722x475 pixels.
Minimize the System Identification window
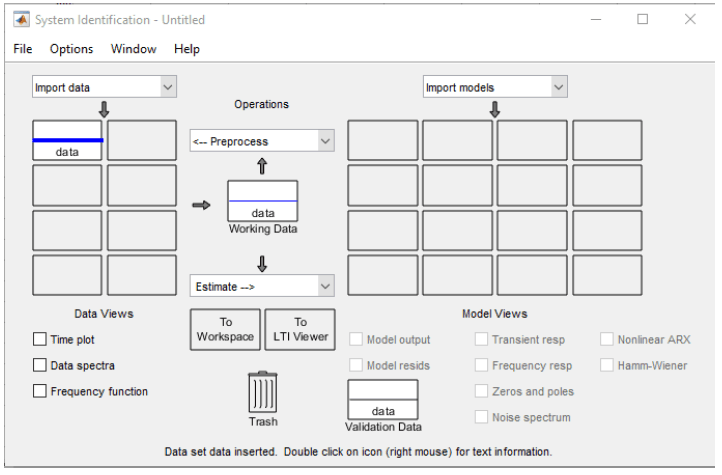tap(596, 19)
